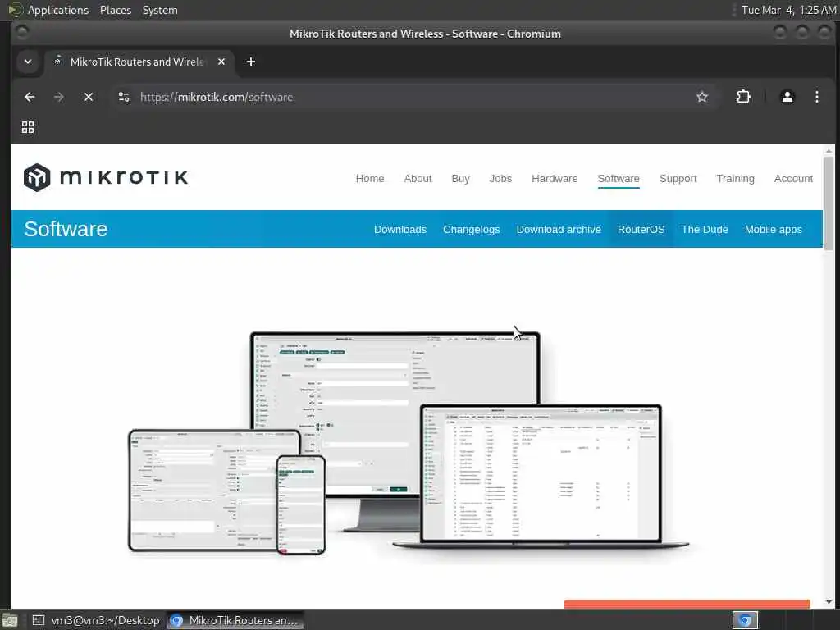Open the About page
Image resolution: width=840 pixels, height=630 pixels.
(x=418, y=178)
